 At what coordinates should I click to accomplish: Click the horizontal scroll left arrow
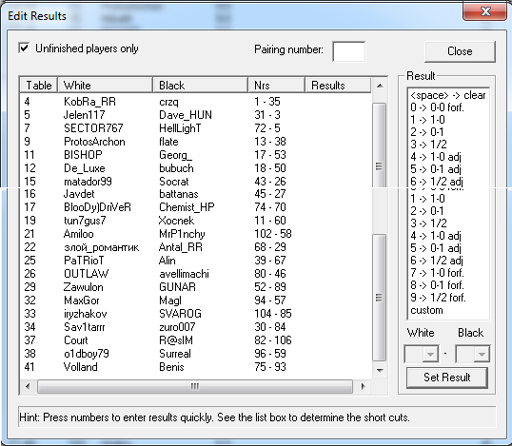point(28,386)
